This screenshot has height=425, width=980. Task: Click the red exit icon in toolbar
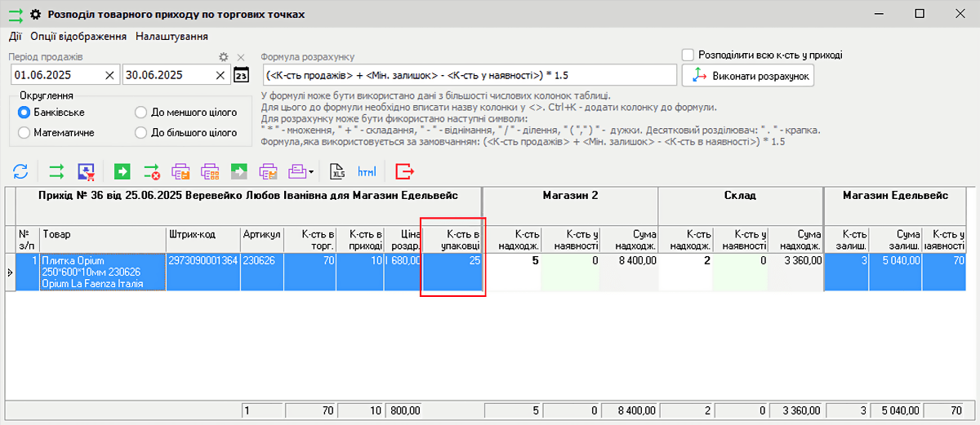coord(405,171)
